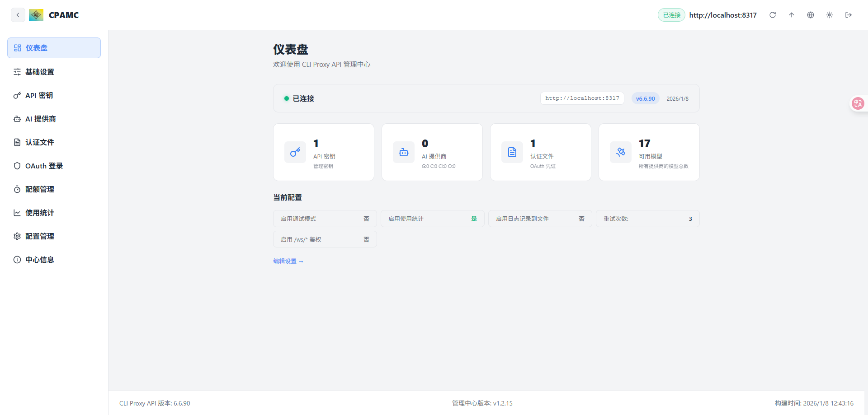Open 配置管理 in the sidebar
Image resolution: width=868 pixels, height=415 pixels.
pos(54,236)
